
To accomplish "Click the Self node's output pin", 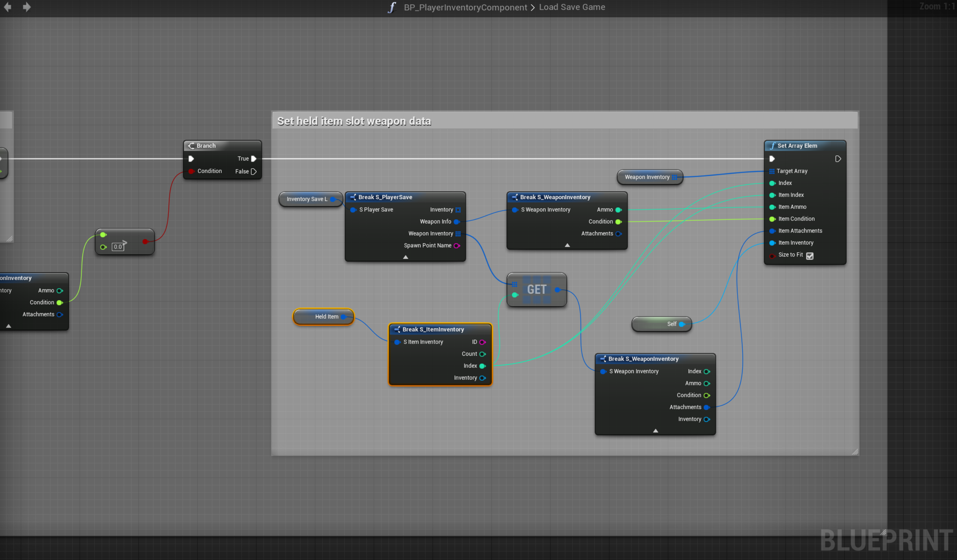I will click(x=682, y=324).
